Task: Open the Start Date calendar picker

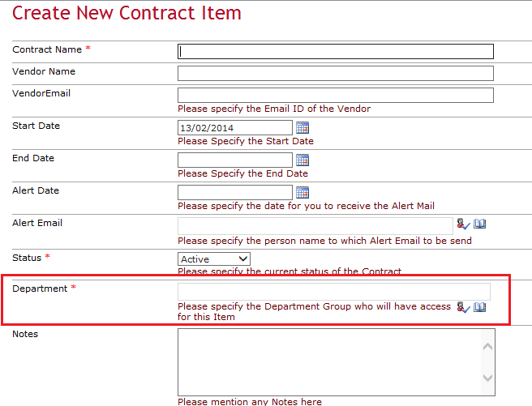Action: [302, 127]
